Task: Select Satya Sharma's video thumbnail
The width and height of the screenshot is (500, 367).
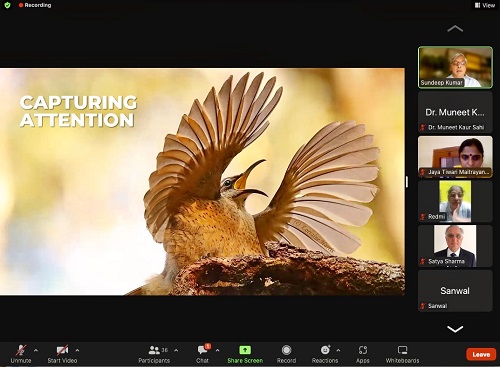Action: (455, 246)
